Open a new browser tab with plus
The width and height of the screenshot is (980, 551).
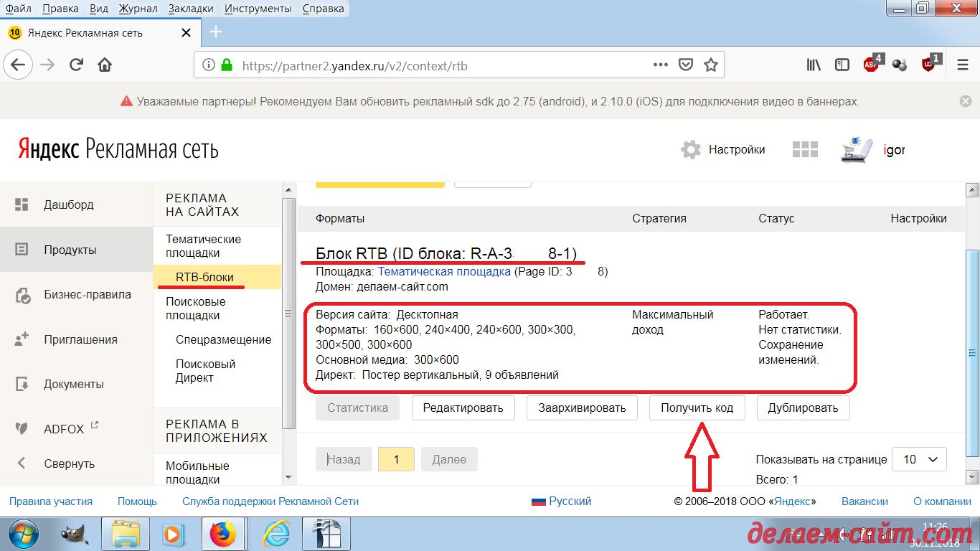pyautogui.click(x=216, y=32)
